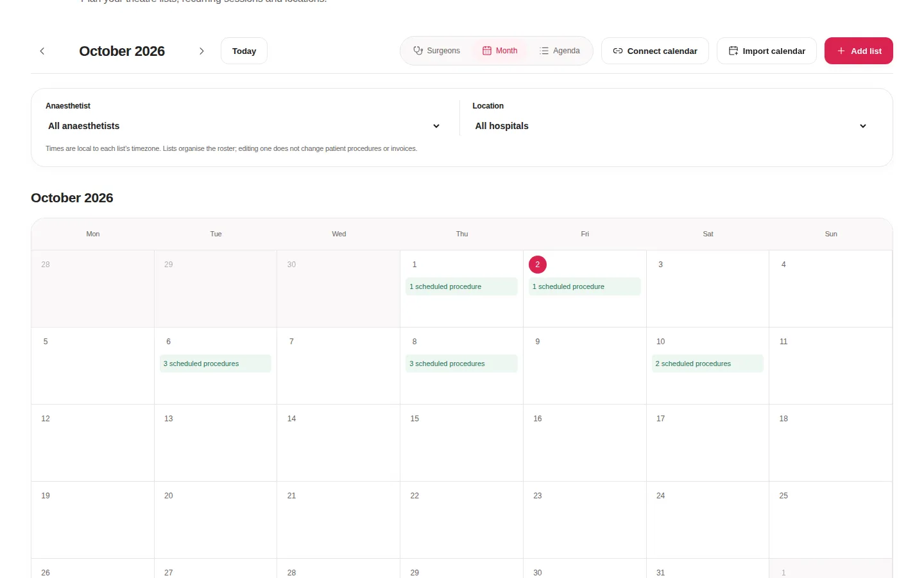Select day 14 in the calendar
This screenshot has height=578, width=924.
point(291,419)
